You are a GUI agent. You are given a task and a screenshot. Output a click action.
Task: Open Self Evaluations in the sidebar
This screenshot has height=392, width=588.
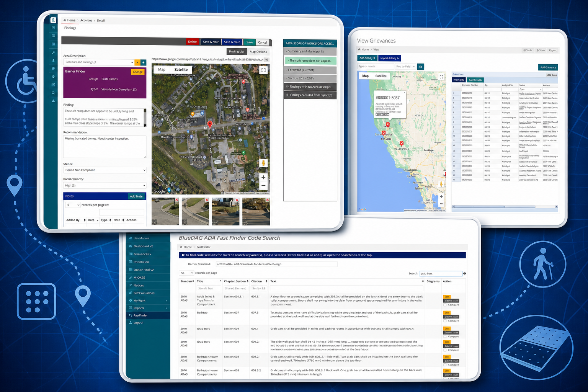pos(148,293)
